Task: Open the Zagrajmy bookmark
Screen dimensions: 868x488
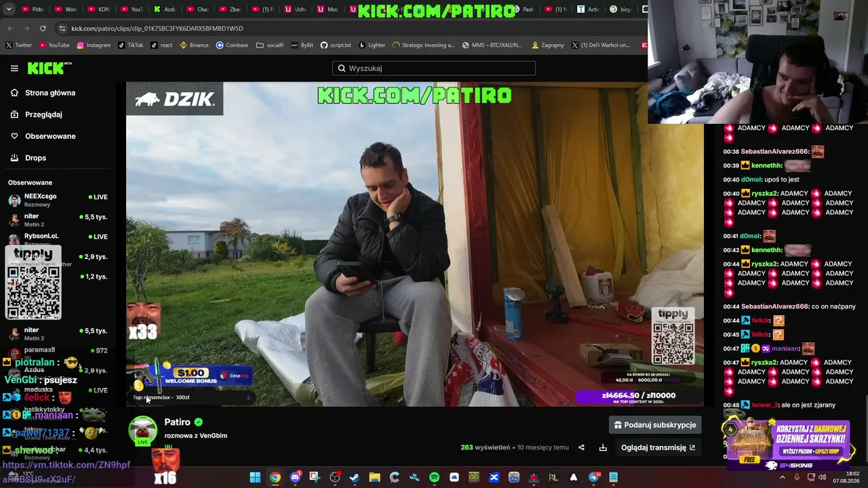Action: pos(548,45)
